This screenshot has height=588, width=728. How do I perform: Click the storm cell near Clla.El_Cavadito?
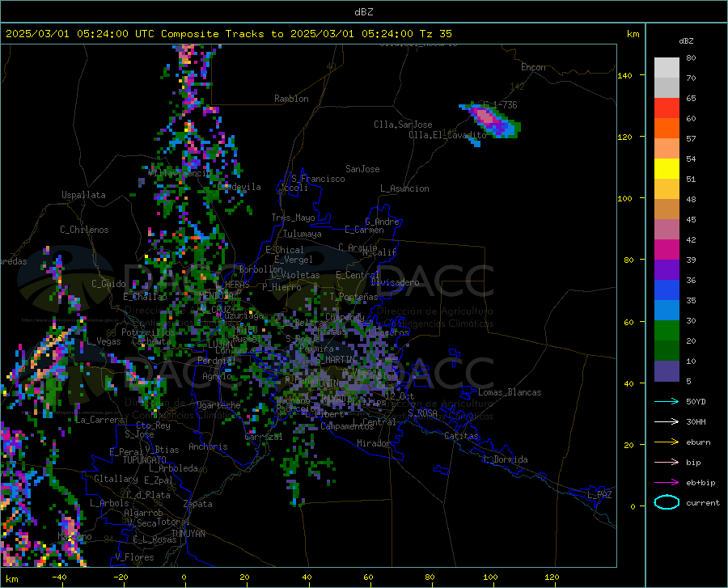coord(492,121)
